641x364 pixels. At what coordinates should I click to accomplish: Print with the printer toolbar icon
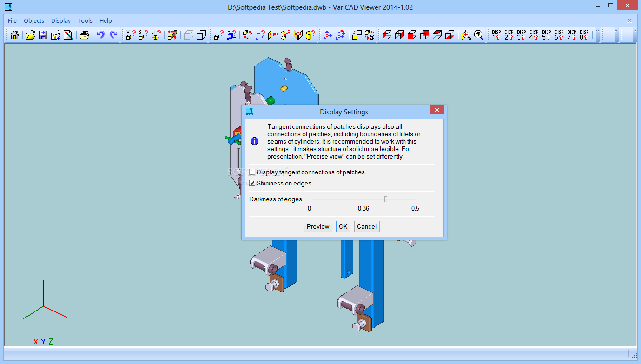click(x=84, y=35)
